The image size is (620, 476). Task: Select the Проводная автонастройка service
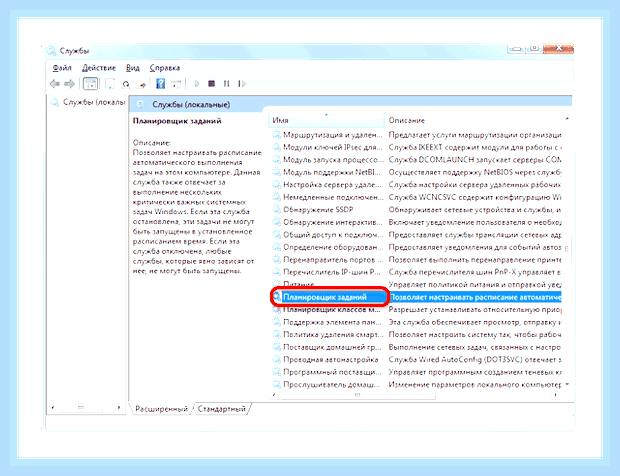coord(331,359)
